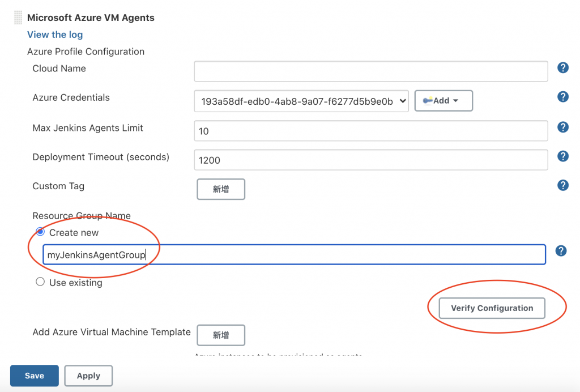Viewport: 580px width, 392px height.
Task: Click the Microsoft Azure VM Agents heading
Action: (91, 18)
